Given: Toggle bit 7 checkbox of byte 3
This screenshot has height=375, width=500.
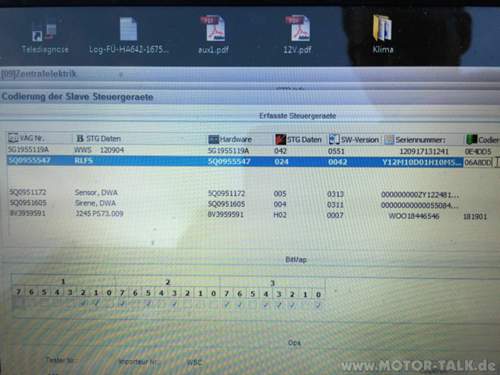Looking at the screenshot, I should (227, 305).
